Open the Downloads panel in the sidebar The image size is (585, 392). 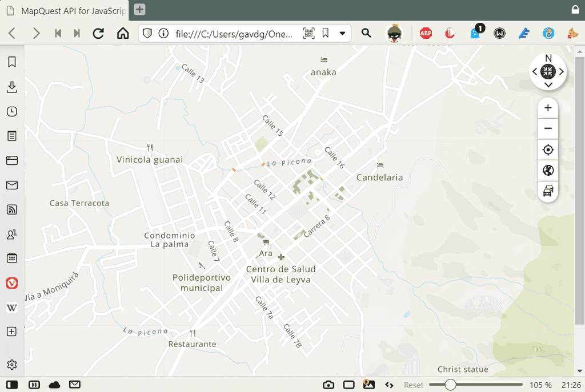click(11, 87)
